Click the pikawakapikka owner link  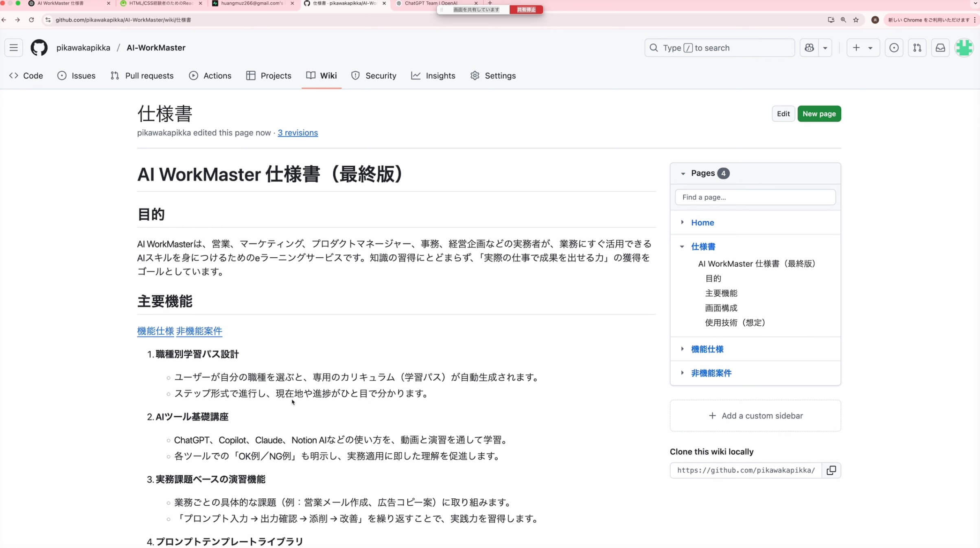(x=83, y=48)
